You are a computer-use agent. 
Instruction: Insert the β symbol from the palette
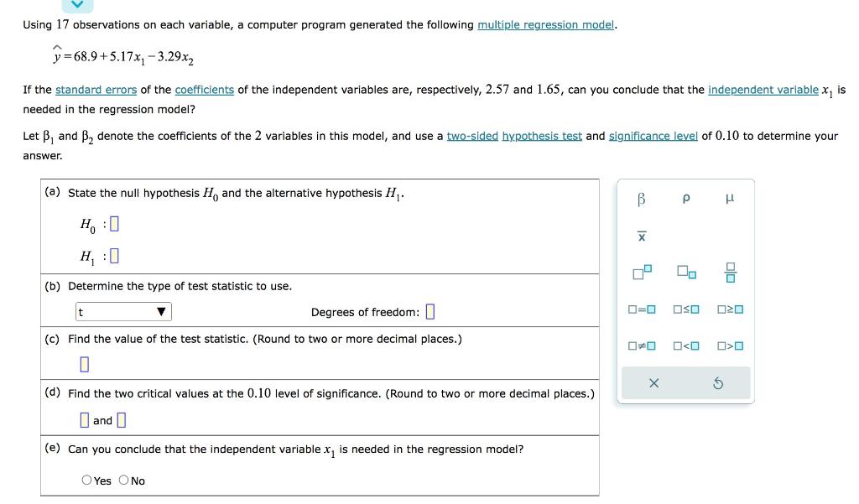(642, 199)
